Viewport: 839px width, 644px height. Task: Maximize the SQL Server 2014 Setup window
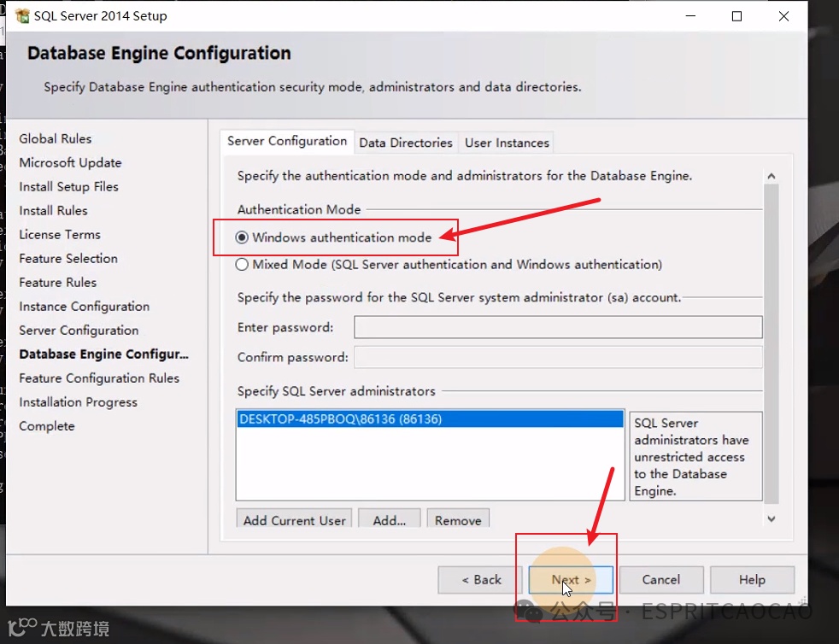[736, 16]
